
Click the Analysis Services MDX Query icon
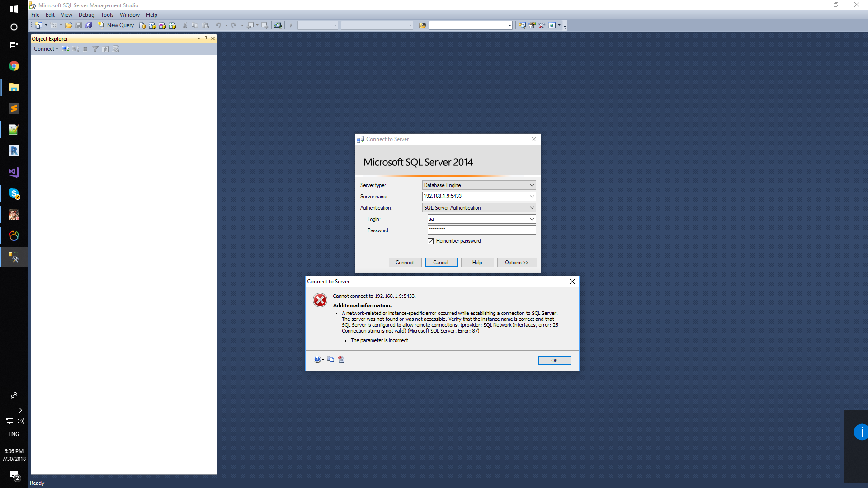[x=152, y=25]
